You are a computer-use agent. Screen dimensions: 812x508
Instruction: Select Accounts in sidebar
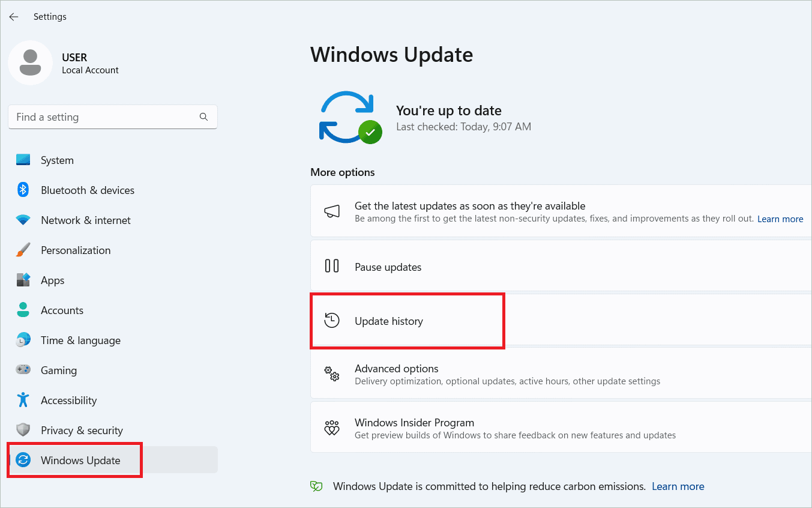(x=113, y=310)
